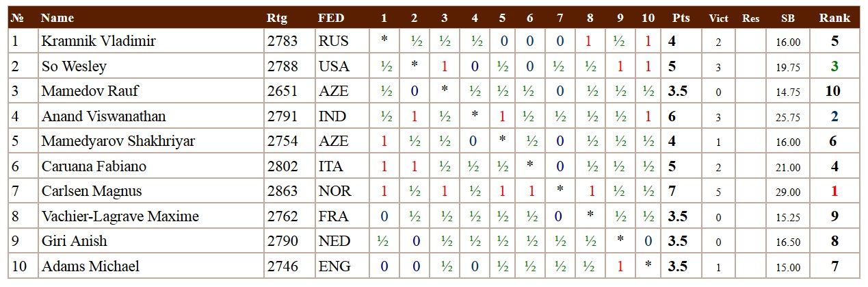Click the Vict column header
868x287 pixels.
point(718,18)
